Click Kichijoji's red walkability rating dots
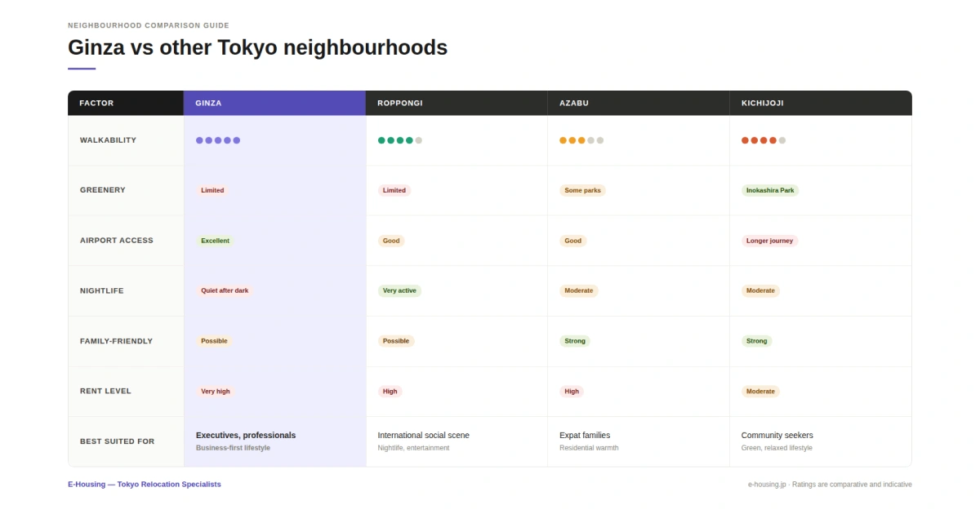980x514 pixels. (764, 140)
